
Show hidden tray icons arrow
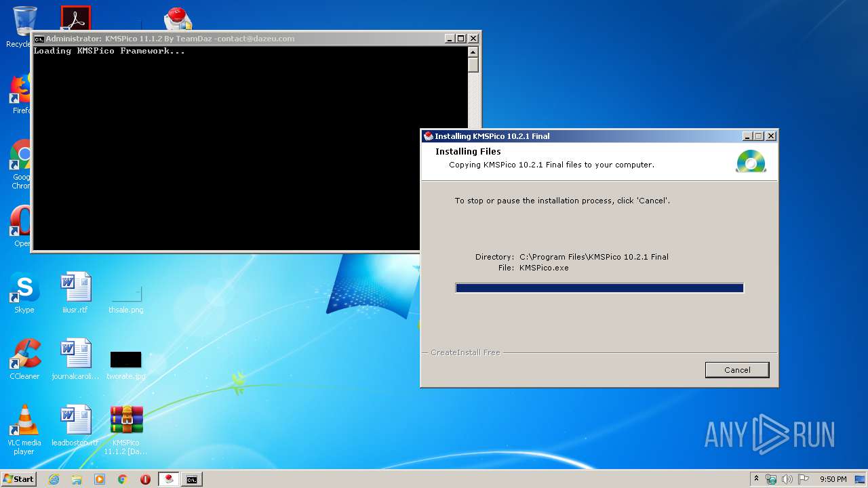click(757, 479)
